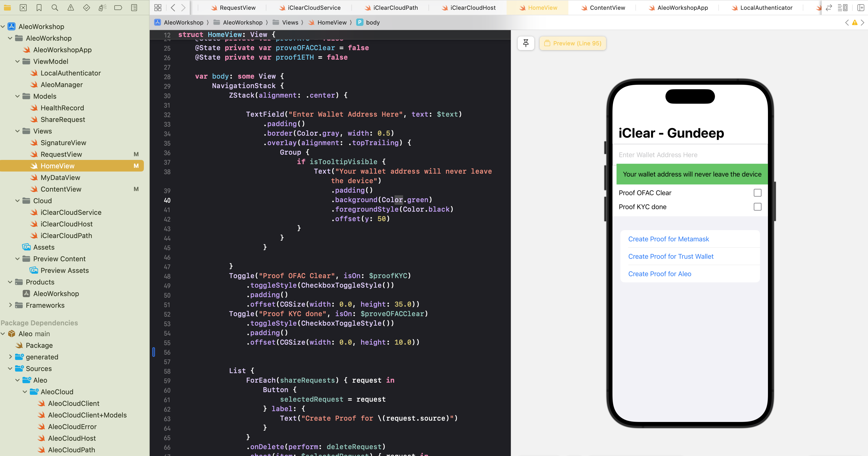Viewport: 868px width, 456px height.
Task: Open the Breakpoint navigator icon
Action: pos(118,7)
